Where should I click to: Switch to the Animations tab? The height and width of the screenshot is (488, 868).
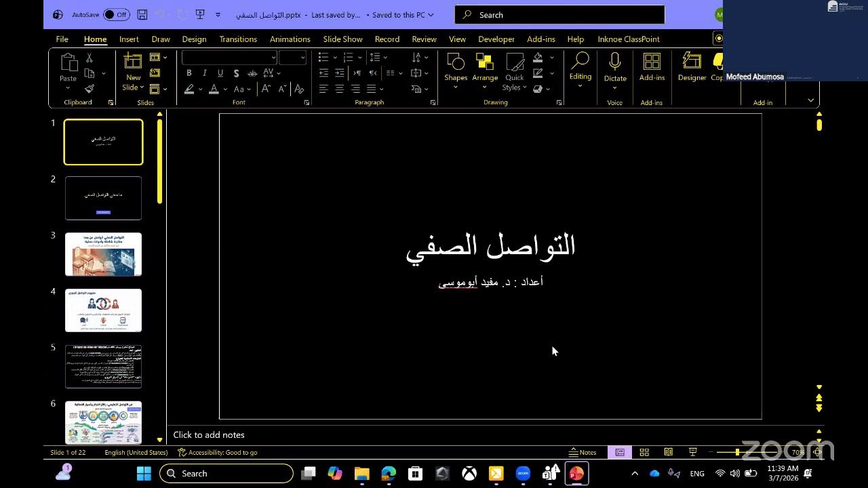(290, 39)
